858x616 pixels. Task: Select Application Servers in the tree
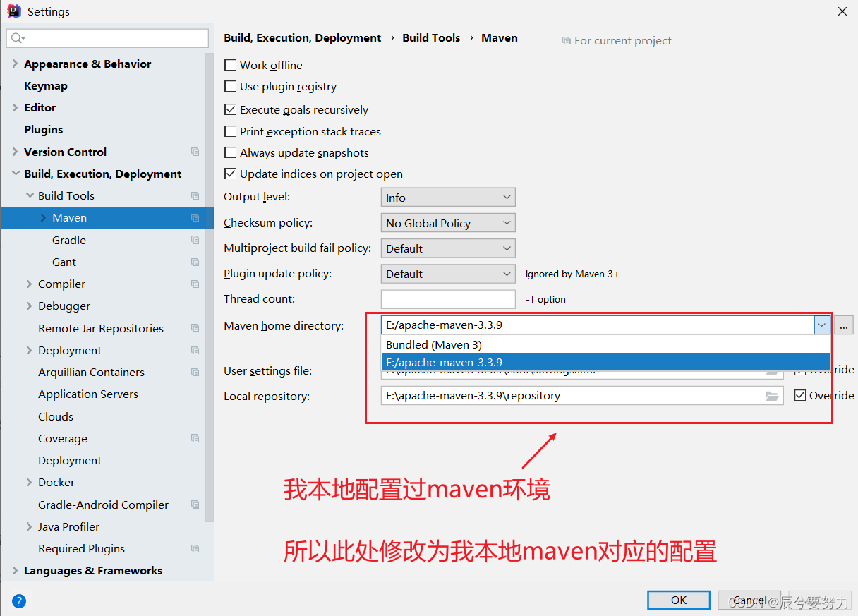pyautogui.click(x=88, y=394)
